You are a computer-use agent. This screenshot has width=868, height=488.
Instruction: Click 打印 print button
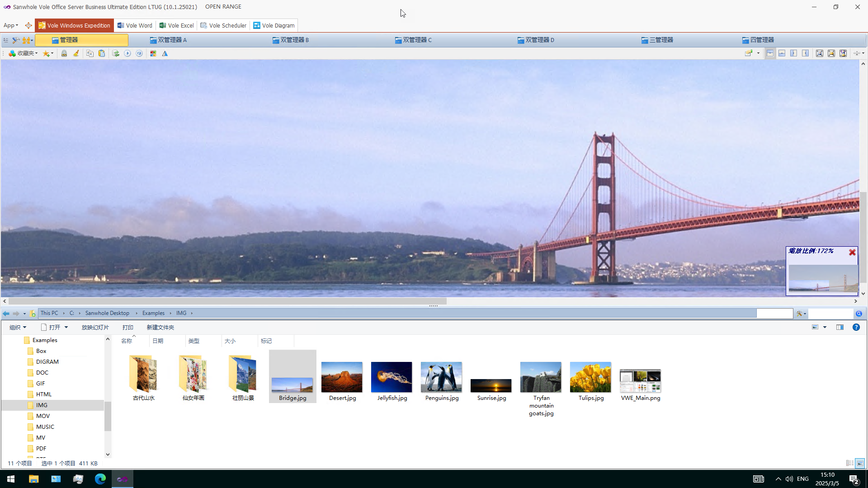pos(128,328)
